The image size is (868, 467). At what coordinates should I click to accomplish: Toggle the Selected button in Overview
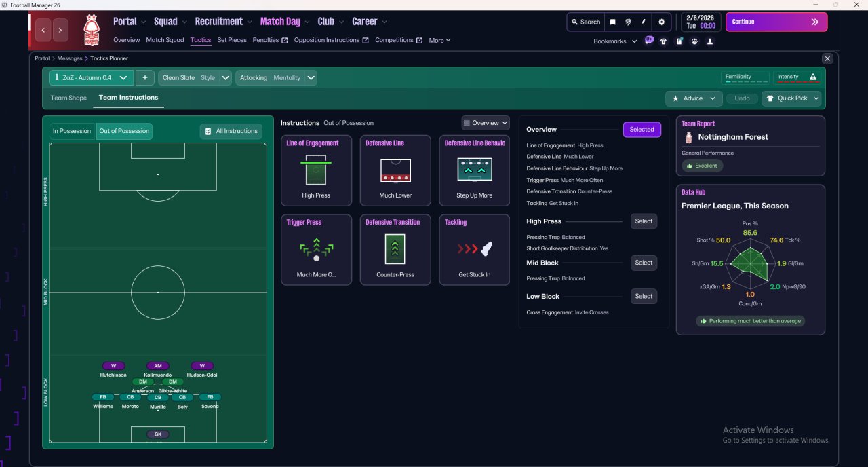642,130
